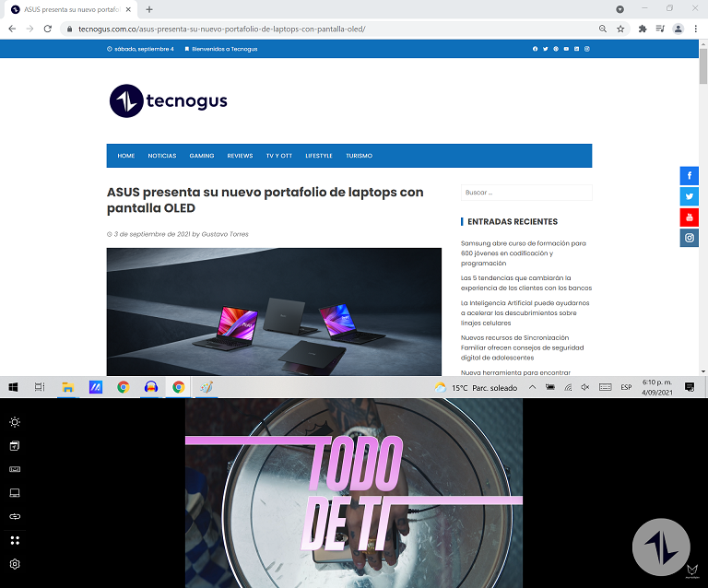This screenshot has height=588, width=708.
Task: Click the scrollbar down arrow
Action: point(703,371)
